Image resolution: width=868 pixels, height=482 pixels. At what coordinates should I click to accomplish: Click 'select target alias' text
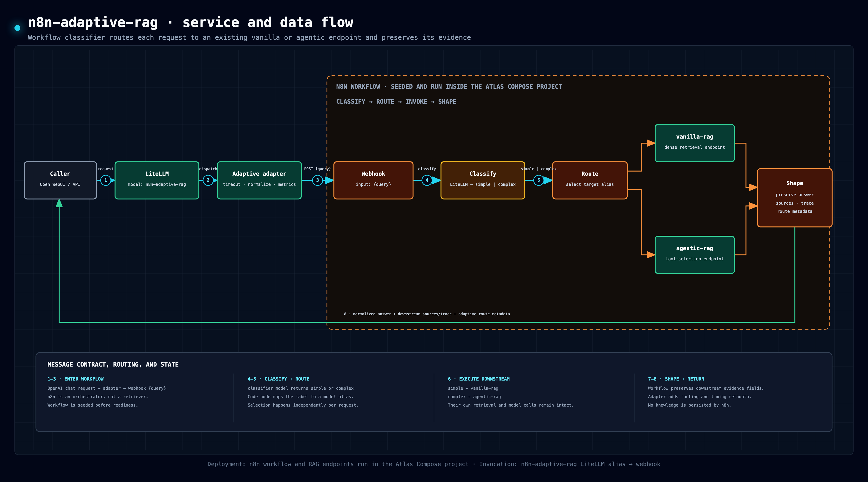(590, 184)
